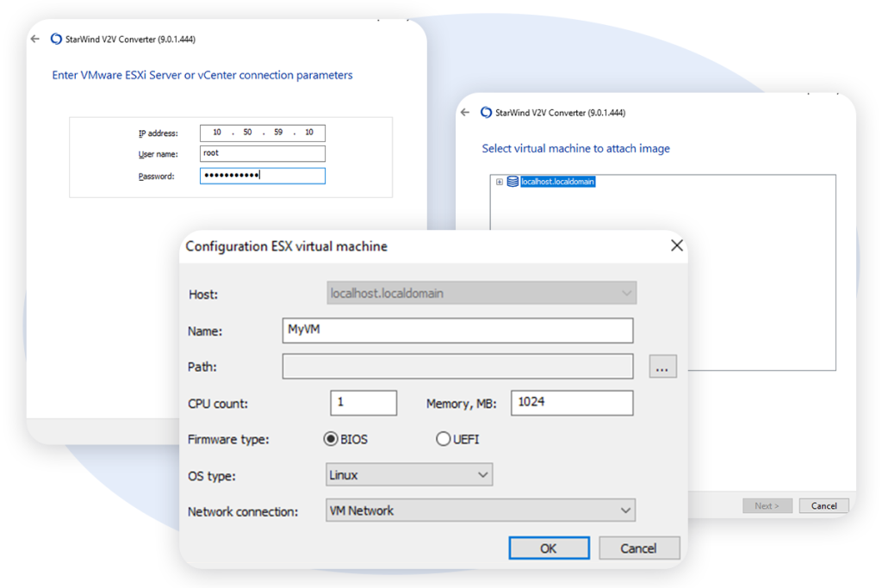Click Cancel in the configuration dialog

(x=638, y=548)
